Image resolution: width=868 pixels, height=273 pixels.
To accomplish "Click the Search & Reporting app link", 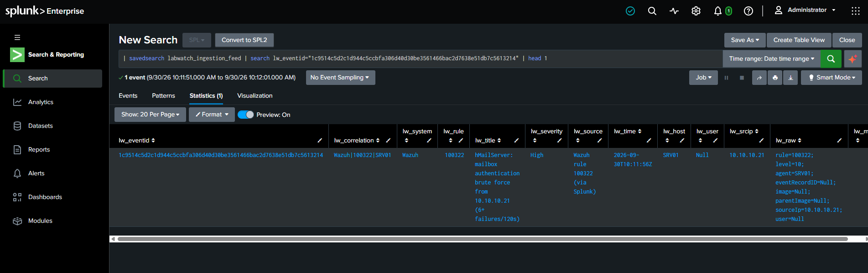I will pos(47,55).
